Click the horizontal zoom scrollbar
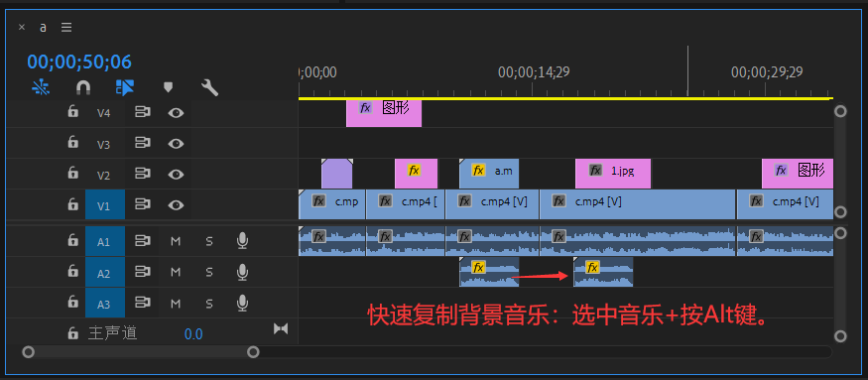 tap(141, 352)
